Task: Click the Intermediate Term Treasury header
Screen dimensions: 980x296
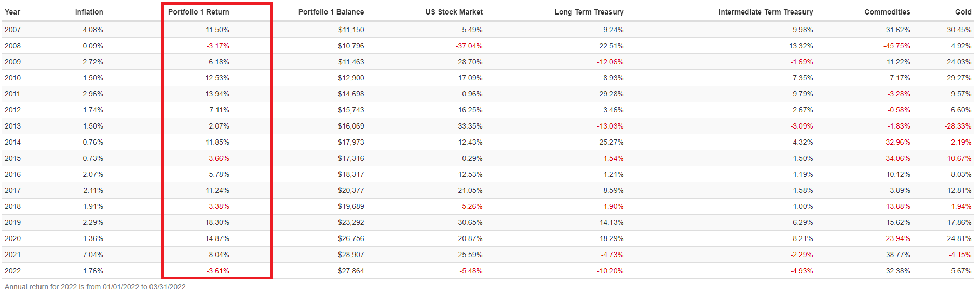Action: point(765,12)
